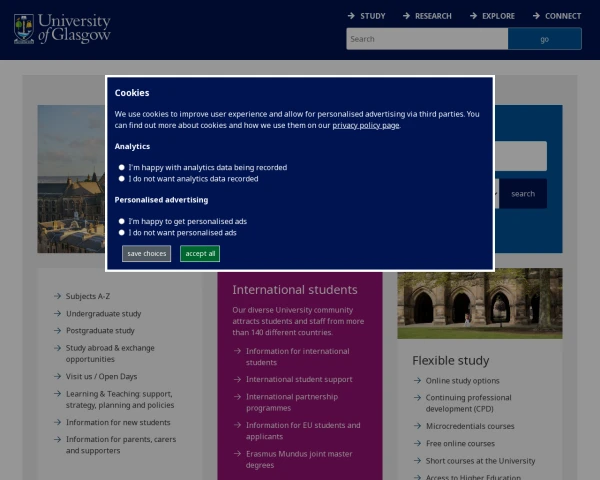The height and width of the screenshot is (480, 600).
Task: Click arrow icon beside Postgraduate study
Action: 57,330
